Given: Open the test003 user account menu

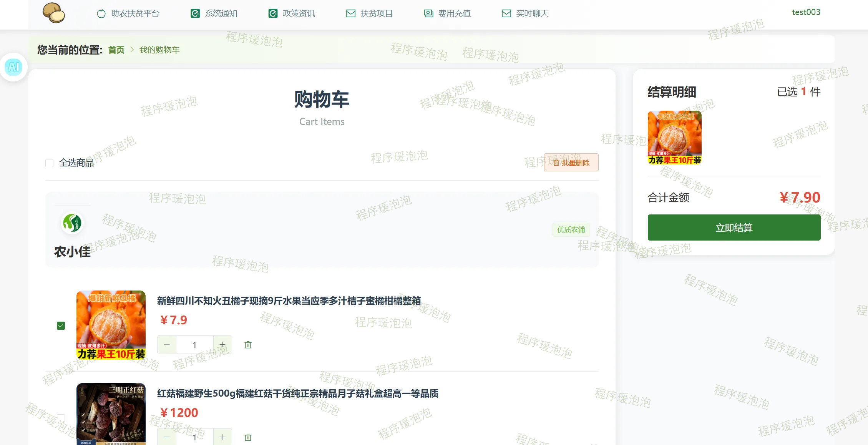Looking at the screenshot, I should [806, 12].
